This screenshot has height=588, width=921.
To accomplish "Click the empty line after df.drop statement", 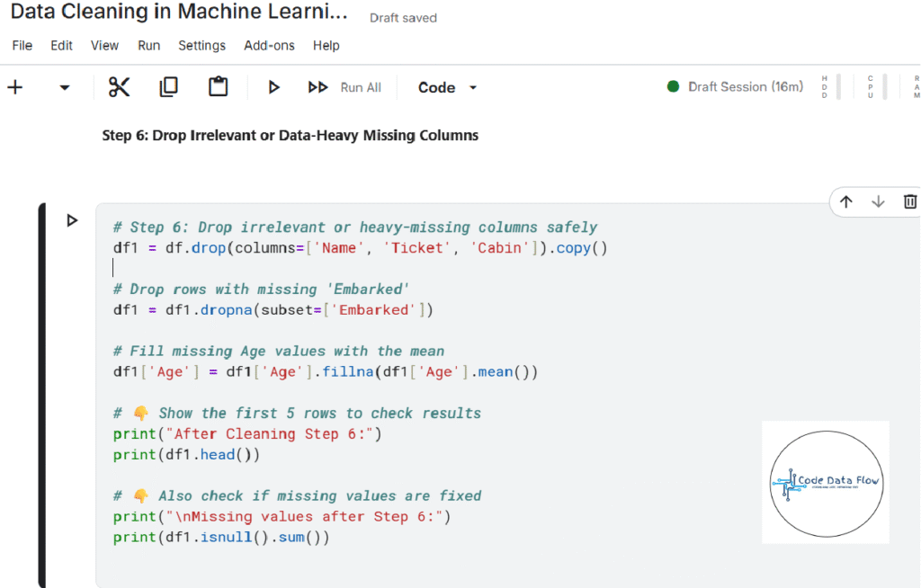I will (x=270, y=268).
